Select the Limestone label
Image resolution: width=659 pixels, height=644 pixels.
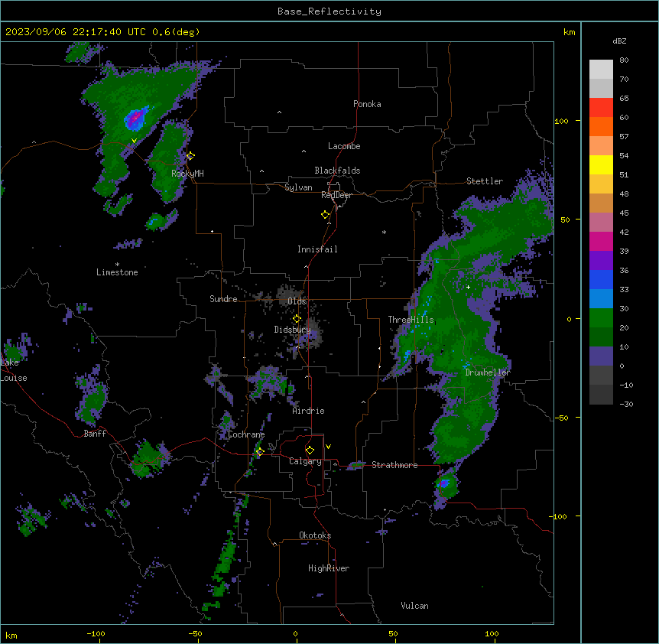[117, 272]
